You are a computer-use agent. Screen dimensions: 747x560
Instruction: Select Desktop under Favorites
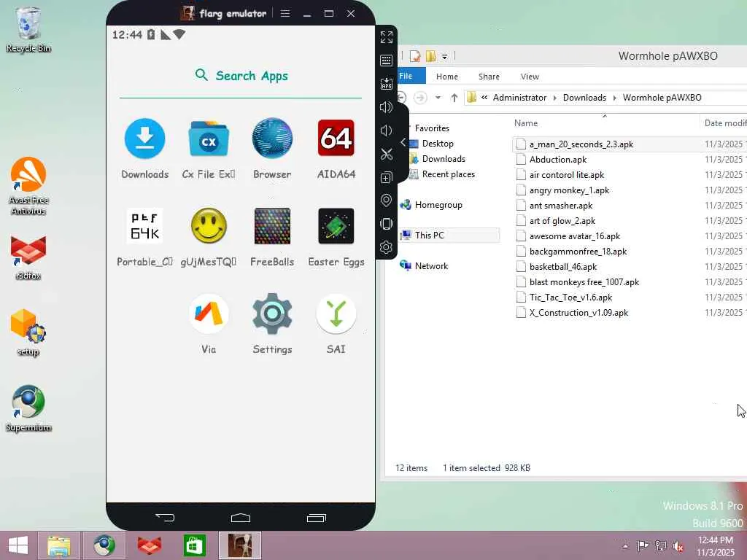(438, 144)
